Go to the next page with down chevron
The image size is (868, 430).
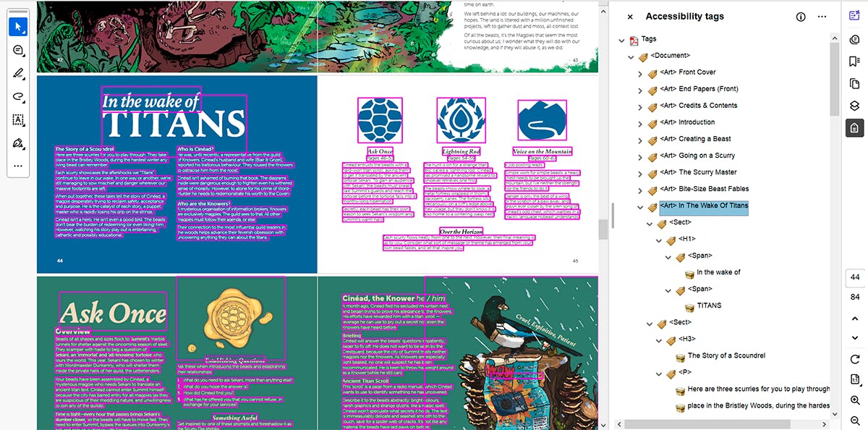(854, 337)
